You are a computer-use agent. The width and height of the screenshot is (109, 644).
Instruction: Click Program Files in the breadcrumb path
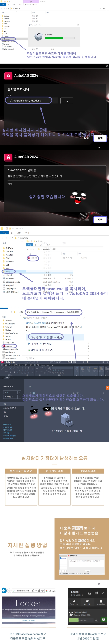pos(48,312)
